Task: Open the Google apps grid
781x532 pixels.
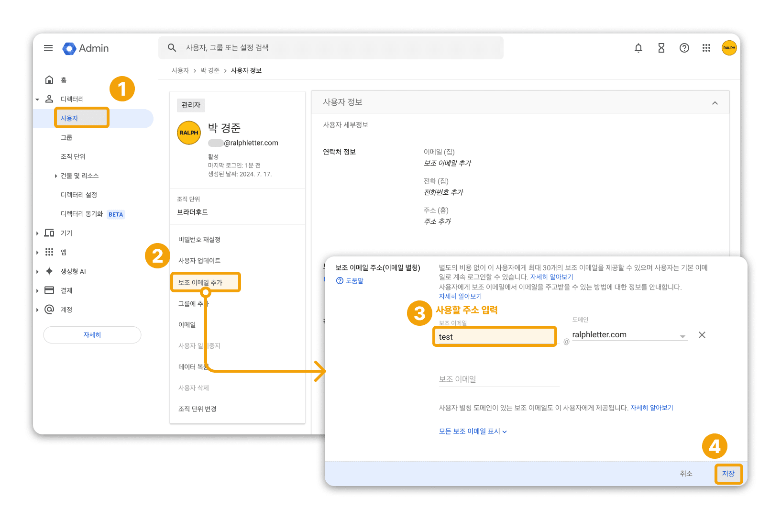Action: click(706, 48)
